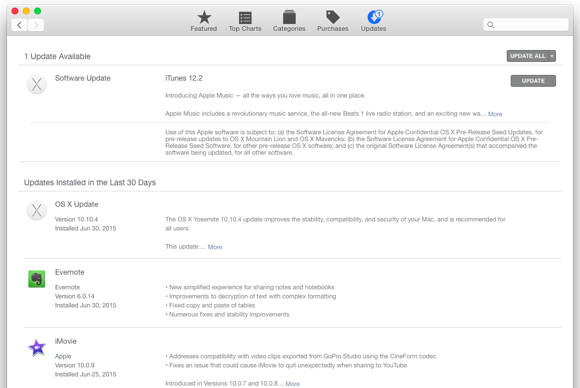Viewport: 580px width, 388px height.
Task: Click Update for iTunes 12.2
Action: tap(533, 81)
